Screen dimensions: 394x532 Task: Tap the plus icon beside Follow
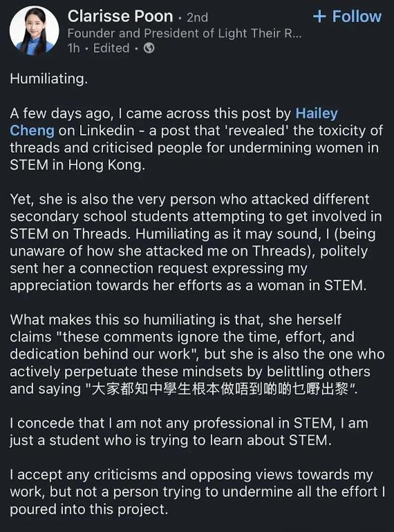pos(319,17)
